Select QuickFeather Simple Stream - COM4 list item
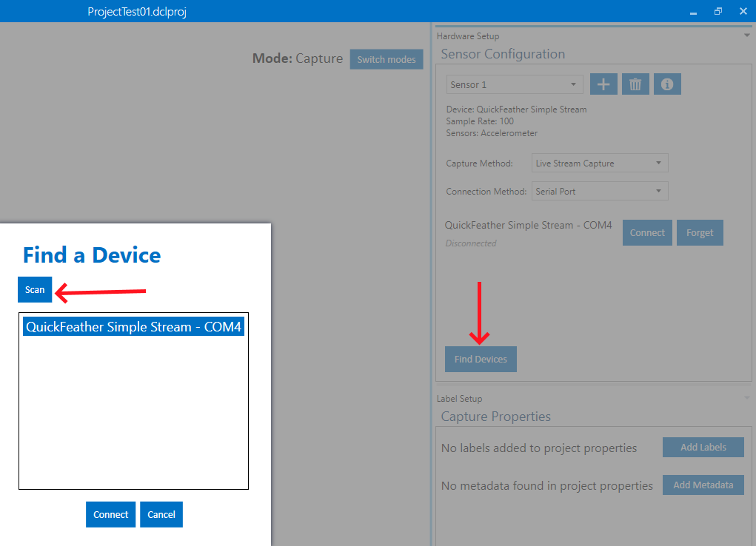 133,327
